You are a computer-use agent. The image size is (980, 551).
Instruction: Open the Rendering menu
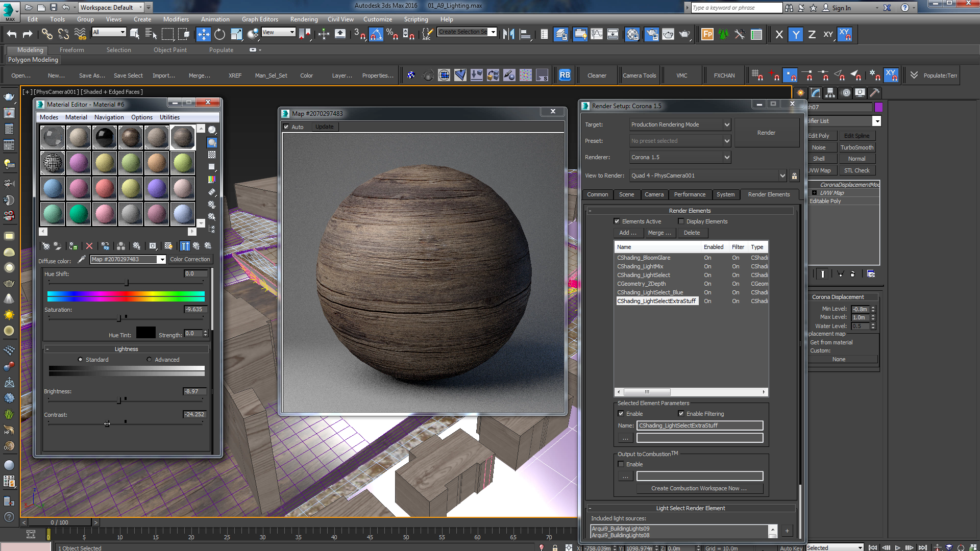point(304,19)
